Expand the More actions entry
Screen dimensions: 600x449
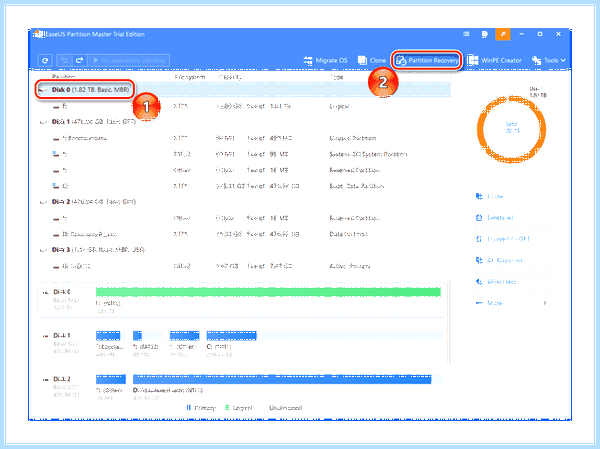511,303
